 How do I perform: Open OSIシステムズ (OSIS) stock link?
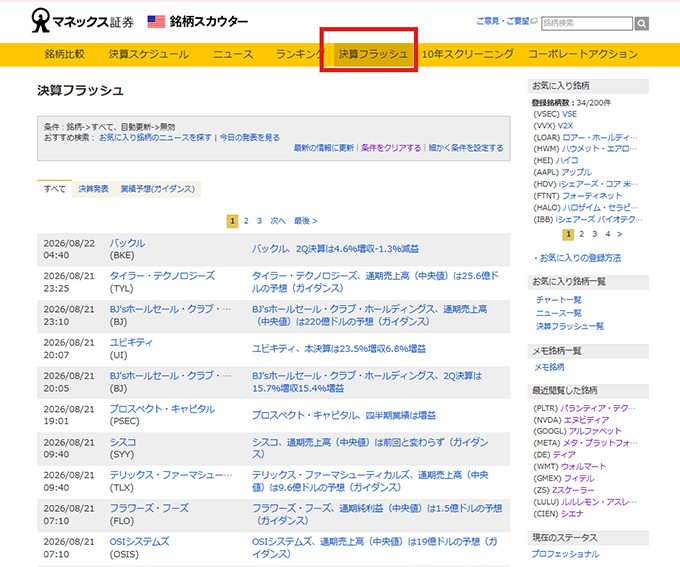[139, 542]
